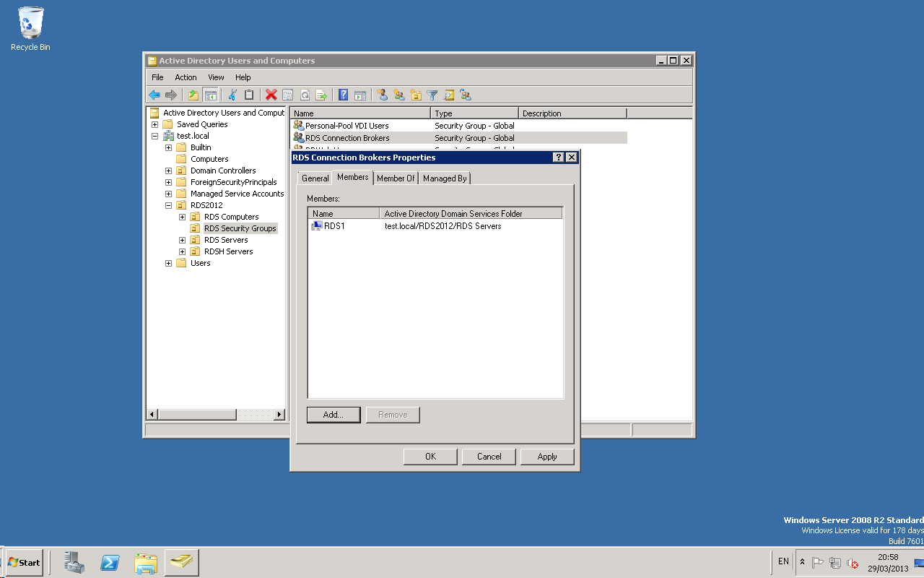Click the Apply button
Viewport: 924px width, 578px height.
pos(547,457)
